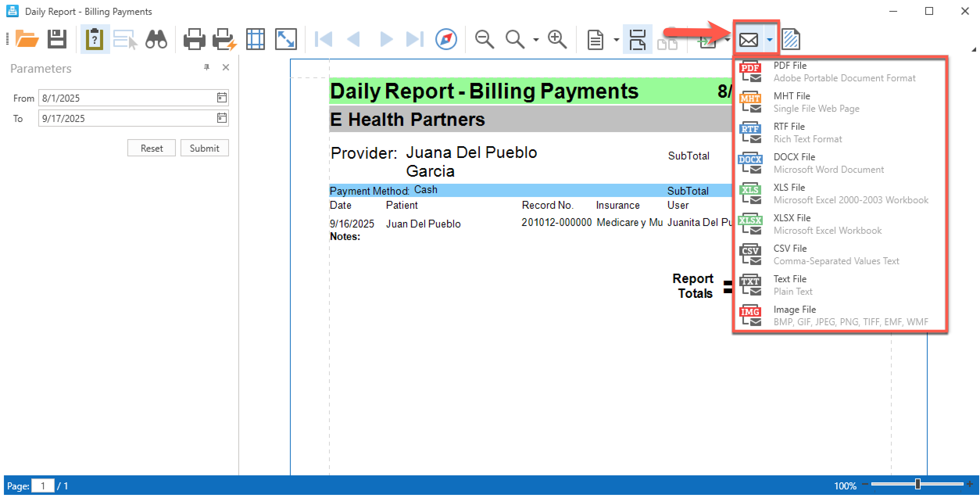The height and width of the screenshot is (498, 980).
Task: Pin the Parameters panel
Action: [207, 67]
